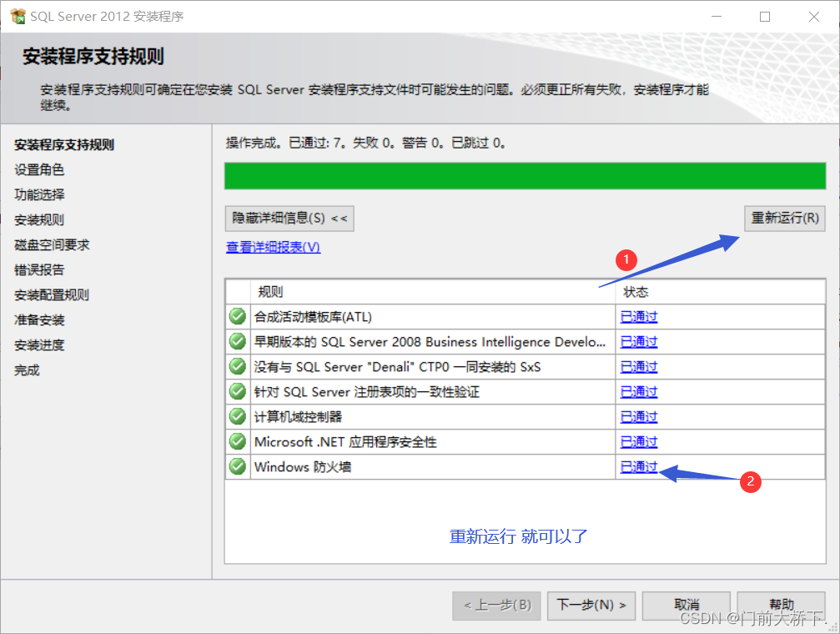The height and width of the screenshot is (634, 840).
Task: Click the SQL Server setup title bar icon
Action: click(18, 16)
